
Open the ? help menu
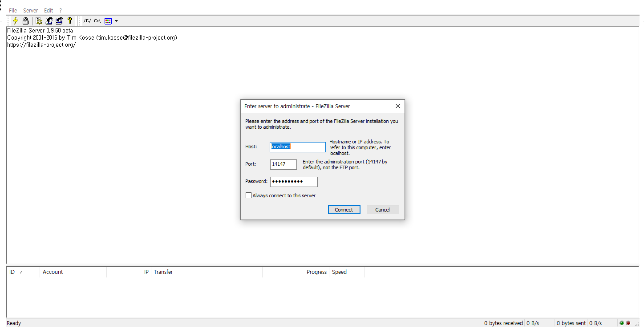coord(61,10)
